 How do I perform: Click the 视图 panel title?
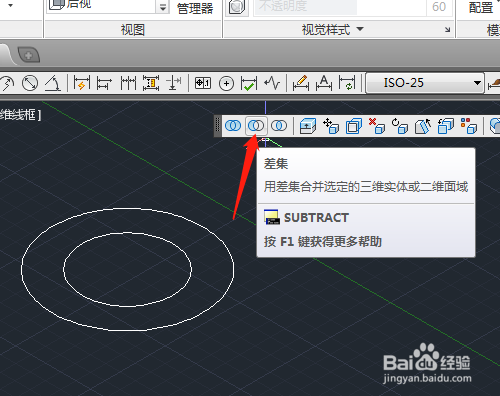pyautogui.click(x=133, y=30)
